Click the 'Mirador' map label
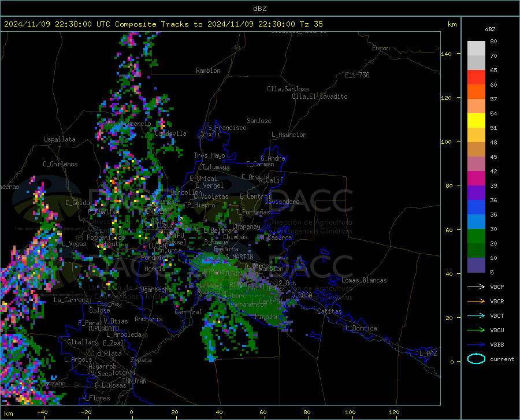520x420 pixels. [268, 317]
